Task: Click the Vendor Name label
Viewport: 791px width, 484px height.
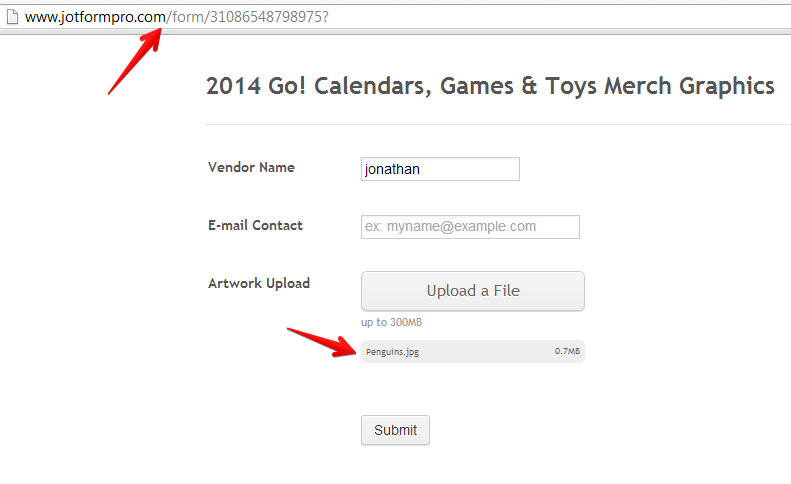Action: (251, 168)
